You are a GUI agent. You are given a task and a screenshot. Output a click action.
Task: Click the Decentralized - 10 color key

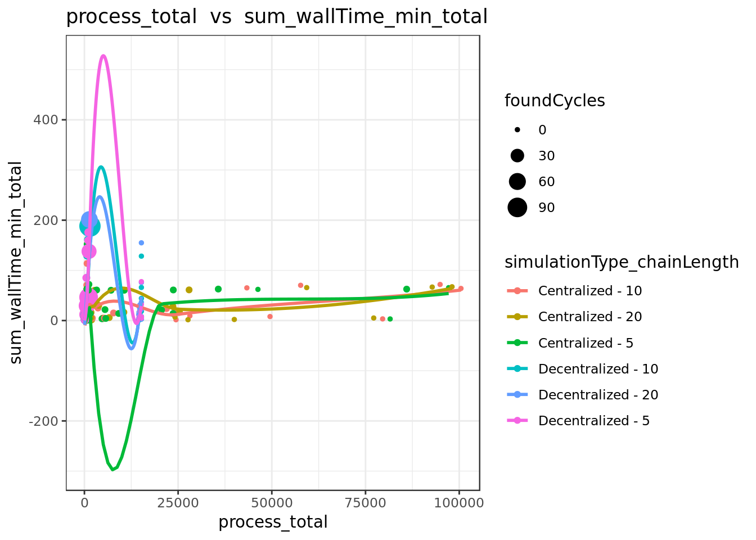tap(517, 369)
